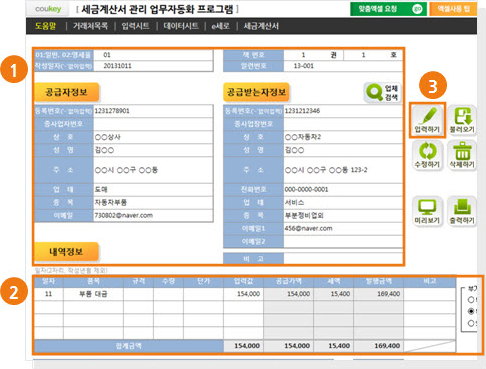Click the 합계금액 total 169,400

coord(379,346)
